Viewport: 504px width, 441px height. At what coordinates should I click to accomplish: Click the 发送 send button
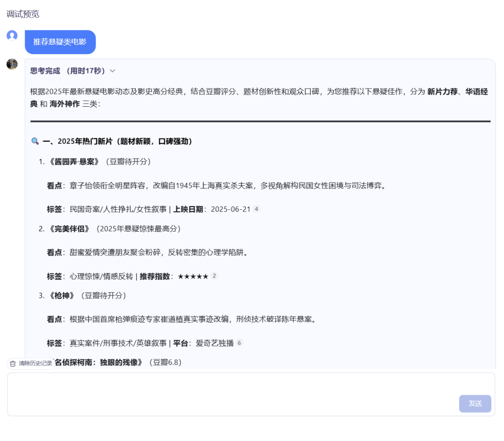point(475,404)
